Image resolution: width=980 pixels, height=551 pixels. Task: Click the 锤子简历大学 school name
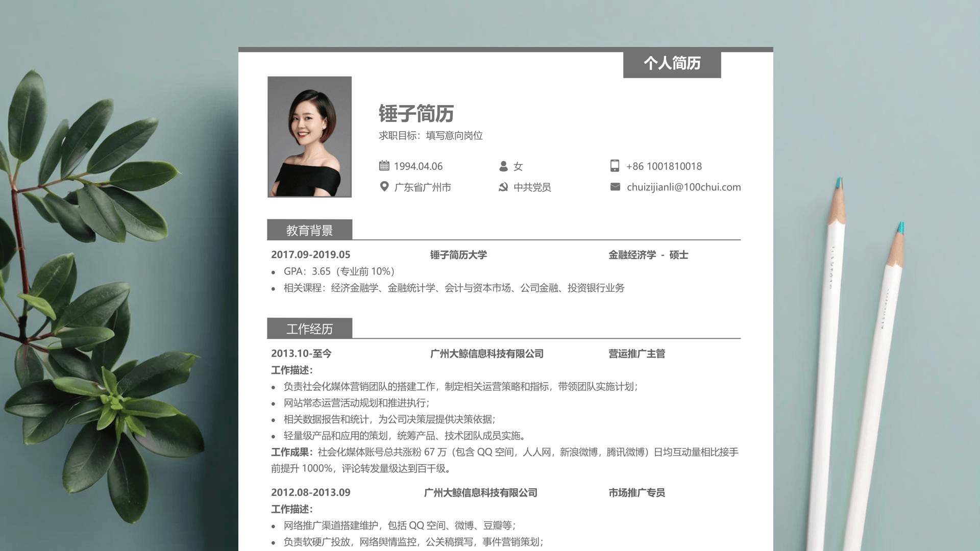pos(458,255)
